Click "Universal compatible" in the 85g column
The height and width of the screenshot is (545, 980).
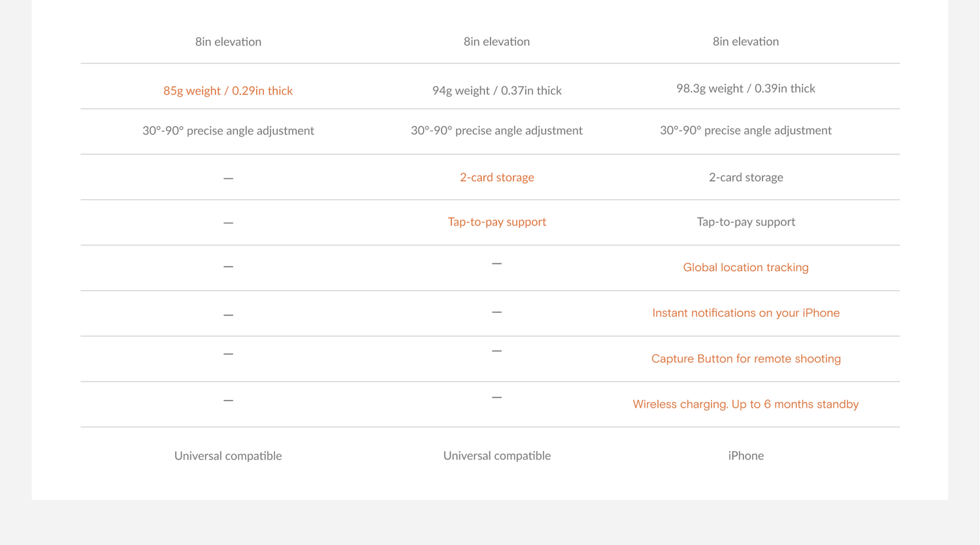tap(228, 455)
